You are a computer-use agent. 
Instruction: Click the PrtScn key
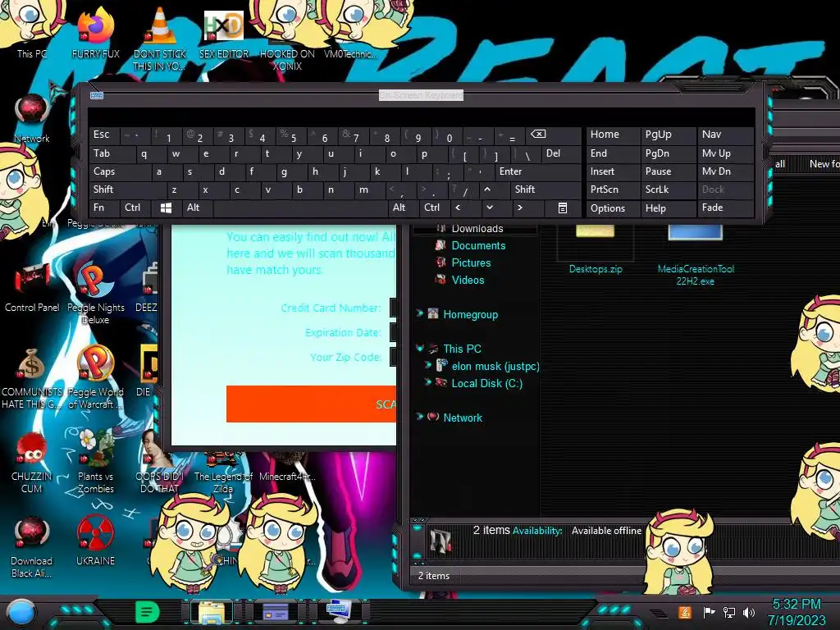[x=612, y=189]
